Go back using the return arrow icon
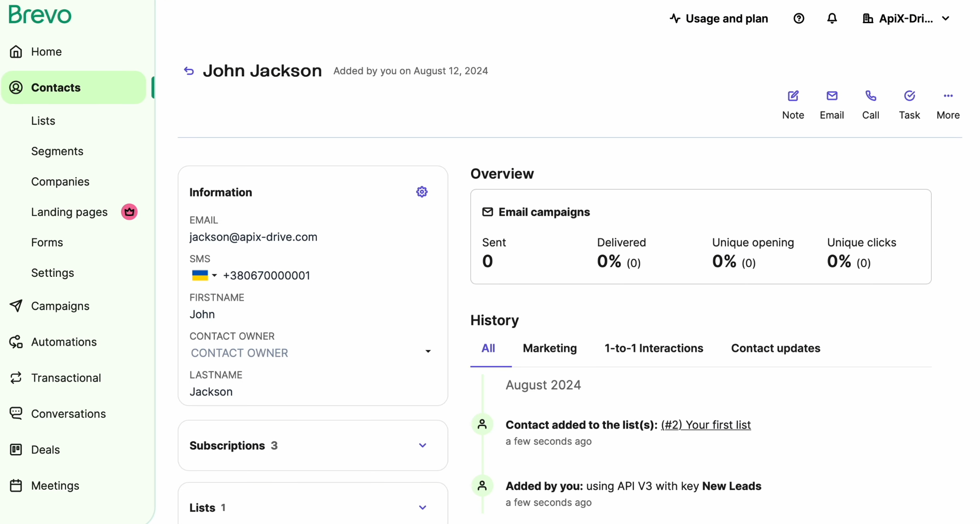 coord(188,70)
